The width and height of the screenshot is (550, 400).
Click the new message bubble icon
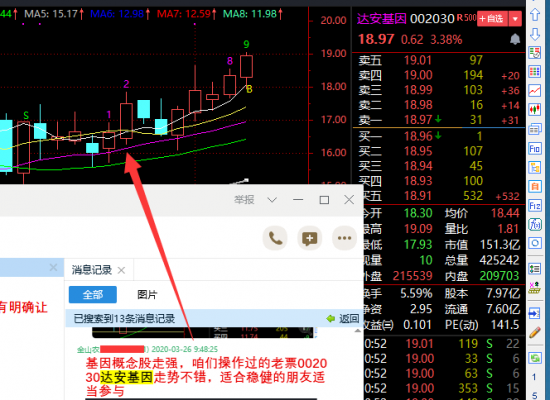pos(309,239)
